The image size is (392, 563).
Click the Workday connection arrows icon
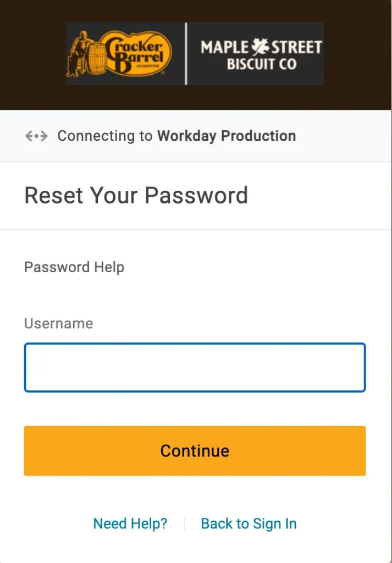click(36, 136)
